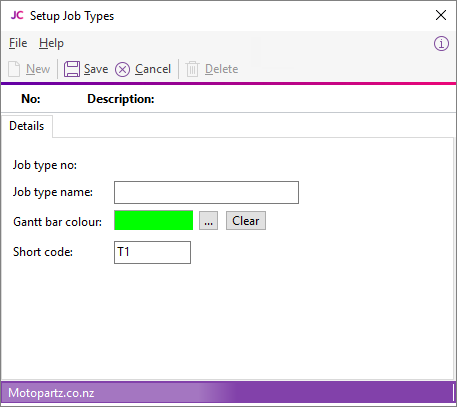Click the New document toolbar button

click(x=29, y=69)
